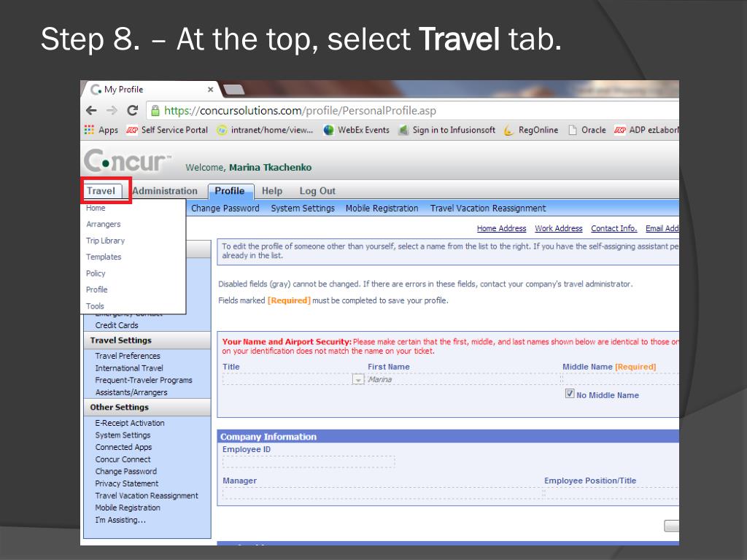Screen dimensions: 747x560
Task: Click the browser address bar URL
Action: (300, 111)
